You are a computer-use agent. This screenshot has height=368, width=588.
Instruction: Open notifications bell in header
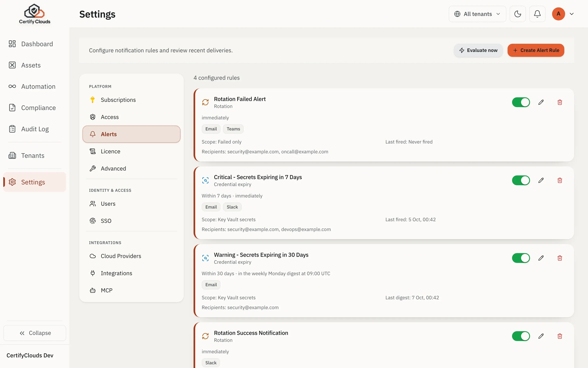tap(537, 14)
